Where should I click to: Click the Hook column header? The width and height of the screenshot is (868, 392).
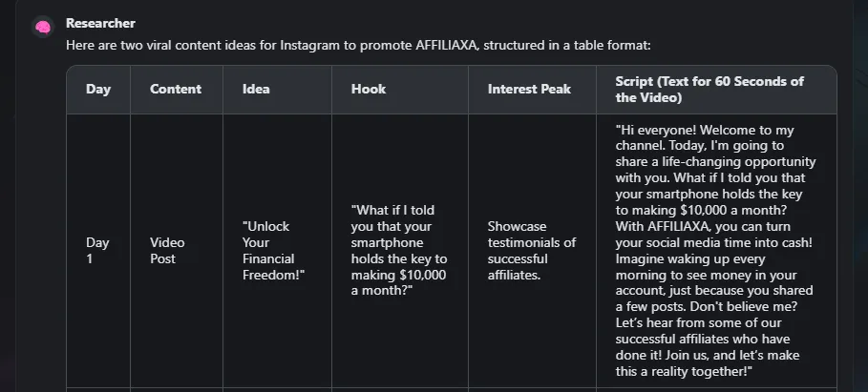tap(369, 89)
